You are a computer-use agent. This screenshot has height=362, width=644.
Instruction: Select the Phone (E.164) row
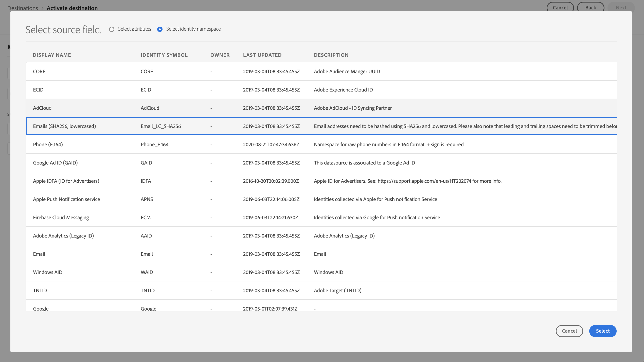coord(321,144)
